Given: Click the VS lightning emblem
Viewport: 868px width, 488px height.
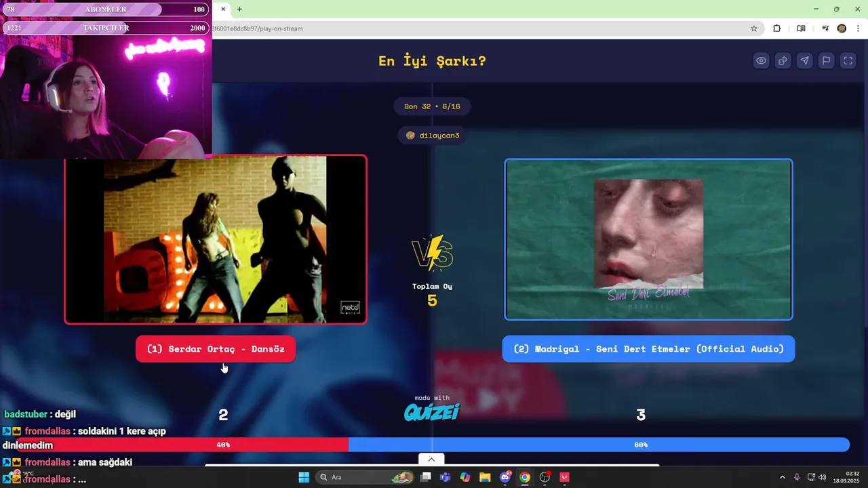Looking at the screenshot, I should click(x=432, y=253).
